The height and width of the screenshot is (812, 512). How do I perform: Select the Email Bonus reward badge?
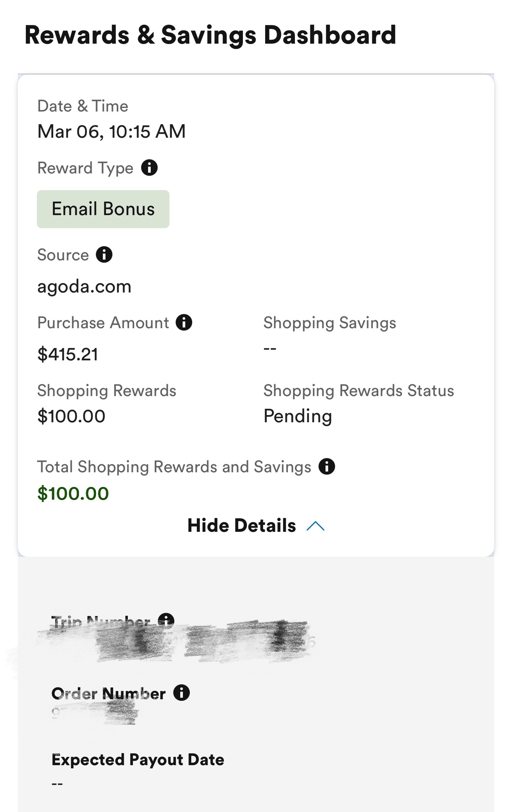pyautogui.click(x=103, y=209)
